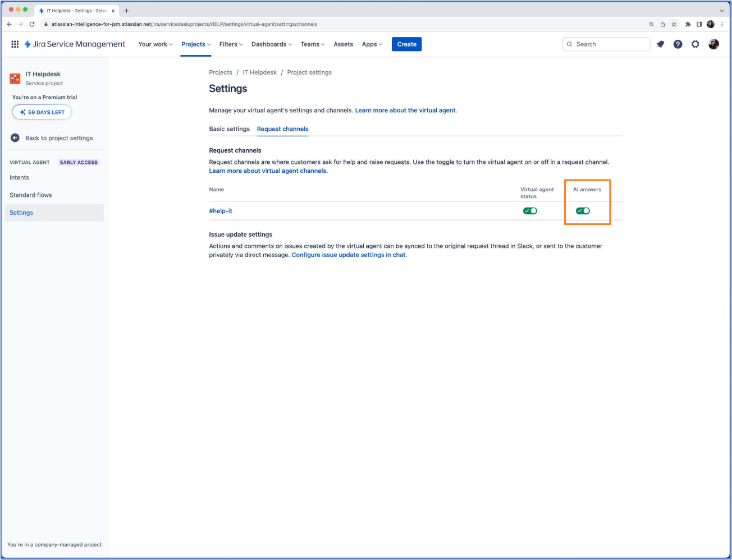This screenshot has width=732, height=560.
Task: Click into the Search field
Action: click(x=606, y=44)
